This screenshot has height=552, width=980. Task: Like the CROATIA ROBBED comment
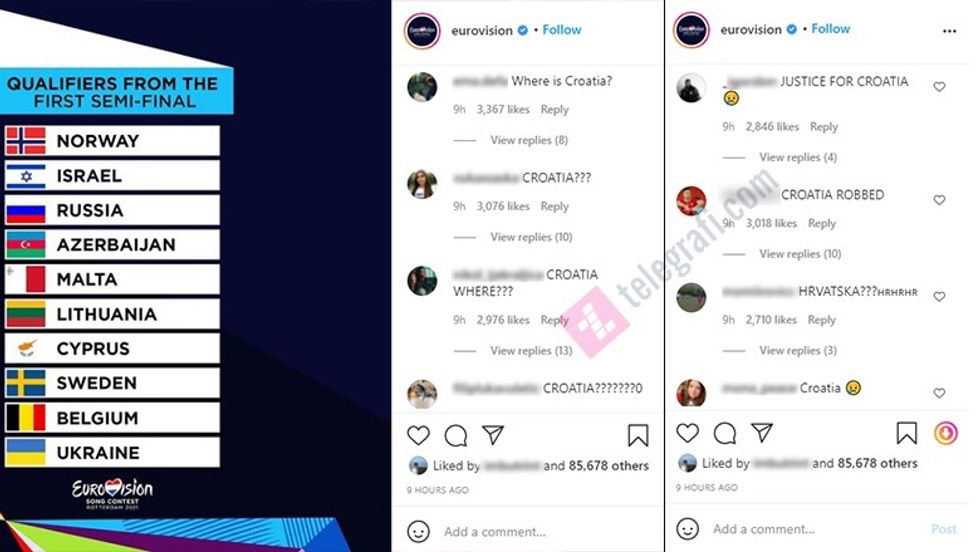[x=939, y=200]
